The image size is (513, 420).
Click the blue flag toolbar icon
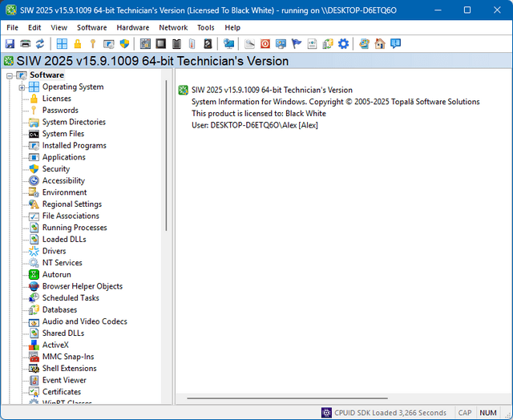pos(297,43)
